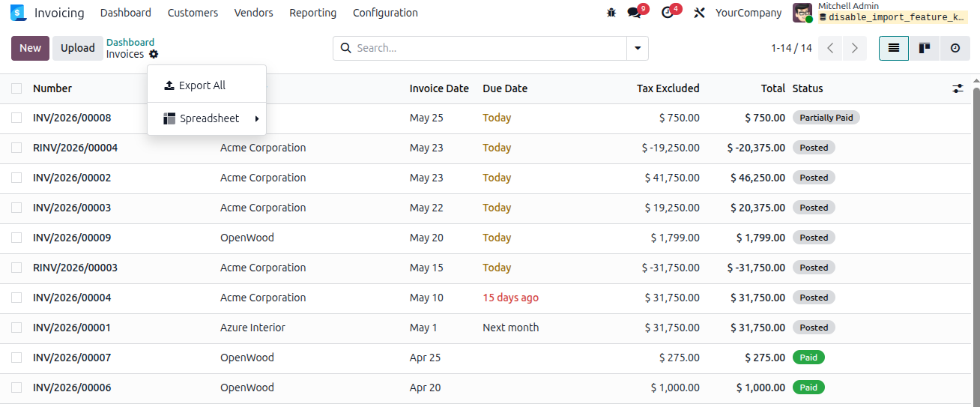Open the activities clock icon
The height and width of the screenshot is (407, 980).
[668, 13]
